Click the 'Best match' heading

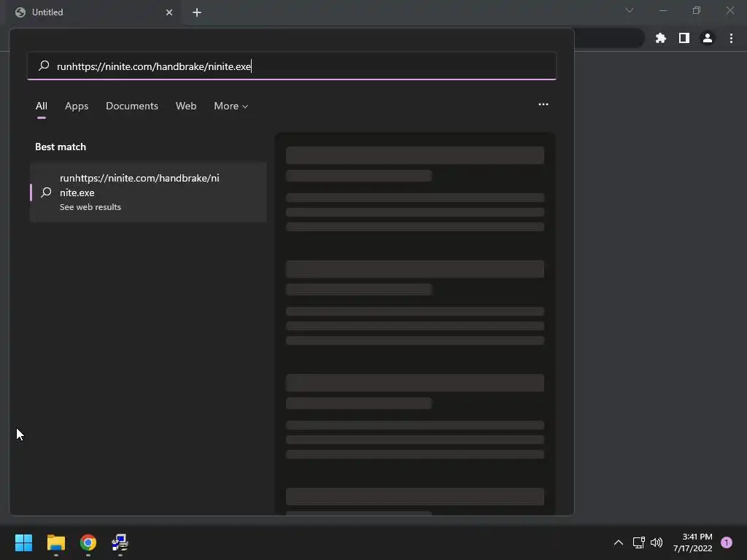pos(61,147)
